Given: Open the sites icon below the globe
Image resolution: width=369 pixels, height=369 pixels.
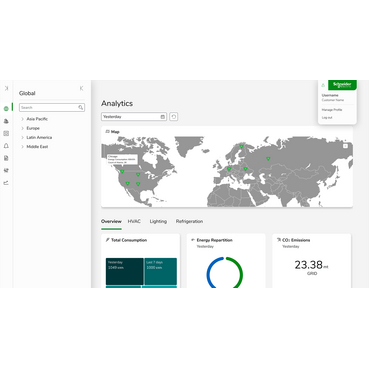Looking at the screenshot, I should point(6,121).
